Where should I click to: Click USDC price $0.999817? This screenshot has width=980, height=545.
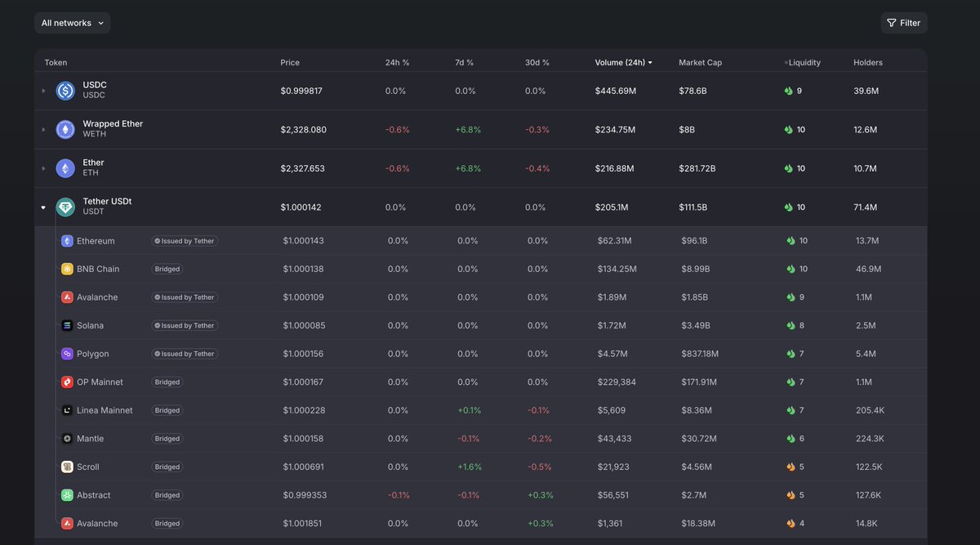click(x=301, y=91)
